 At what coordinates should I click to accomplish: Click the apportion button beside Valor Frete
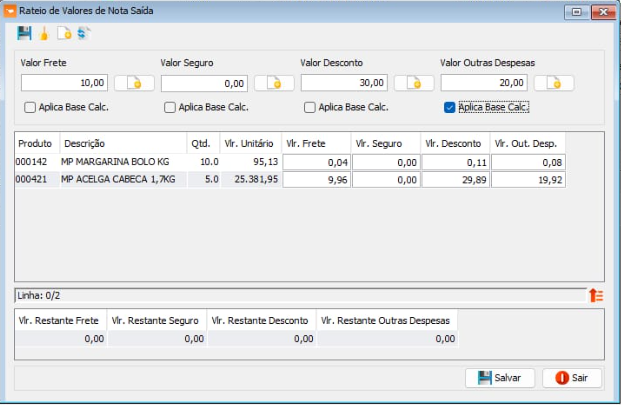click(133, 83)
